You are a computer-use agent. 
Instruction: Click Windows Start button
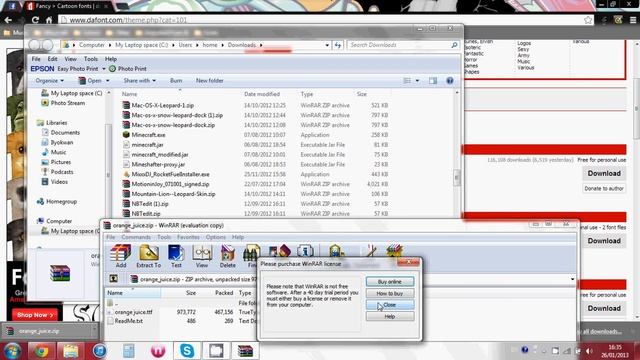coord(12,351)
